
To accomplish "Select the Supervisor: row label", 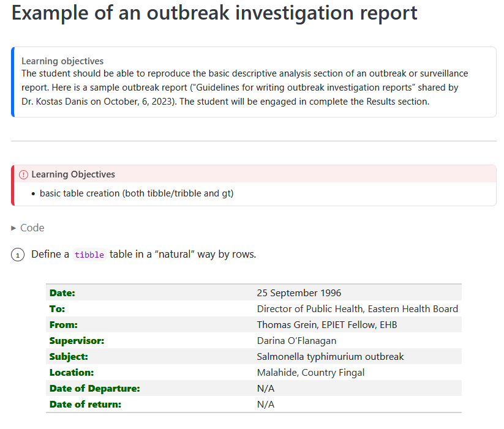I will point(77,341).
